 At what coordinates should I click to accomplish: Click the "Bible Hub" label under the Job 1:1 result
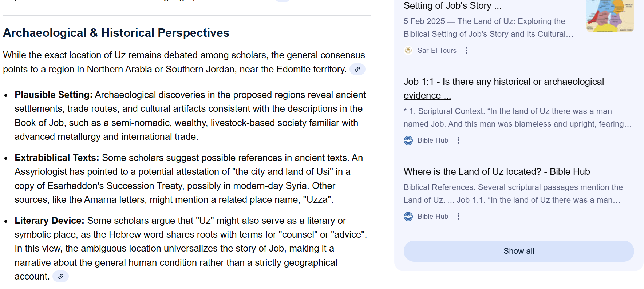click(x=433, y=140)
